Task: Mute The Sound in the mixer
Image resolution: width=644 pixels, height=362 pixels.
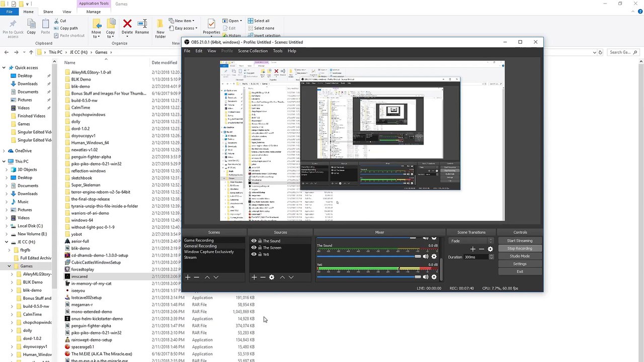Action: [426, 256]
